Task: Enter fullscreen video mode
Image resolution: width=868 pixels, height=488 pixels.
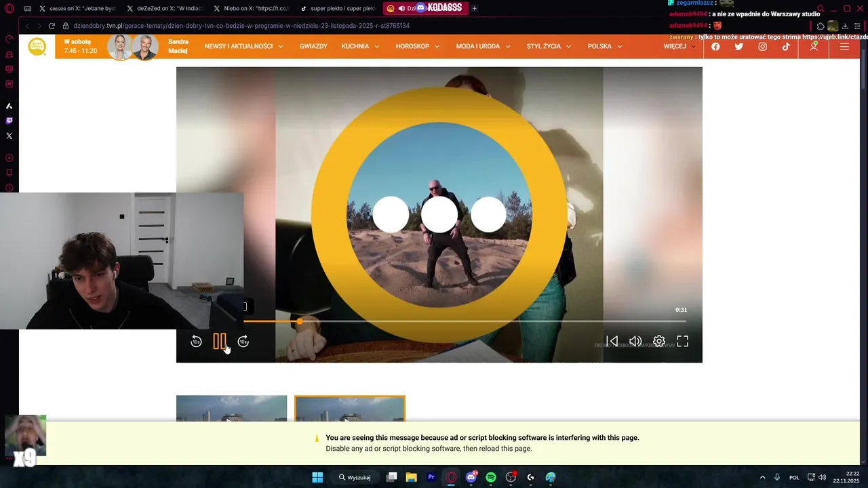Action: pyautogui.click(x=683, y=342)
